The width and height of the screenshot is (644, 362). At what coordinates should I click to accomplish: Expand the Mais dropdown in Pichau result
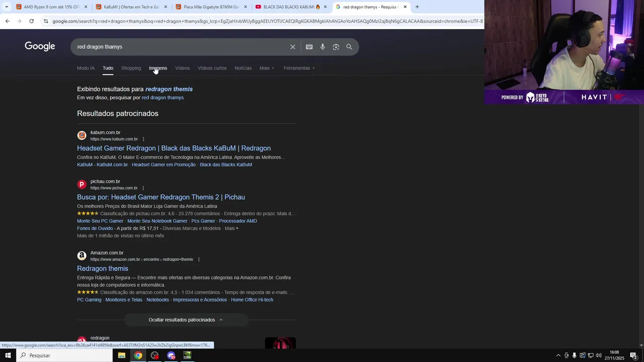pos(231,228)
